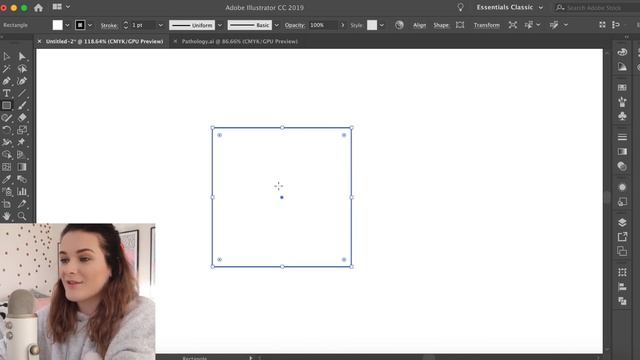Viewport: 640px width, 360px height.
Task: Select the Magic Wand tool
Action: [x=7, y=69]
